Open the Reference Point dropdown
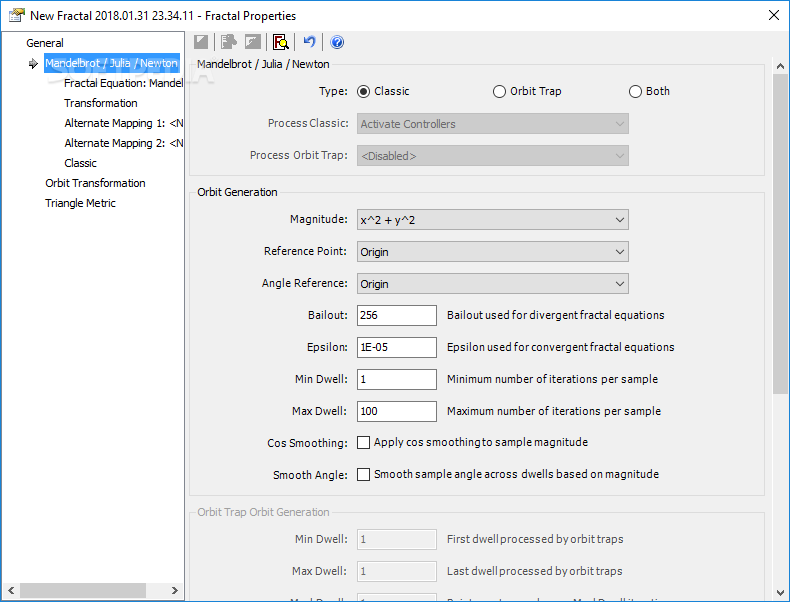The height and width of the screenshot is (602, 790). pos(493,252)
